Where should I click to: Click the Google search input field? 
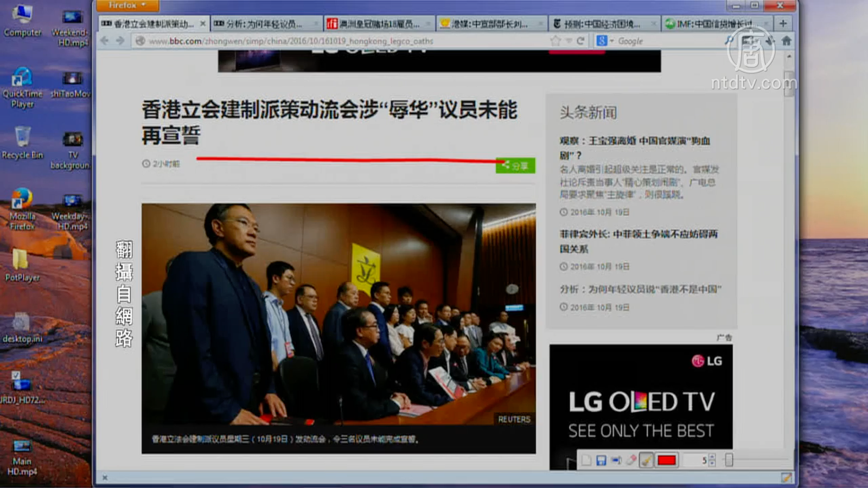[667, 41]
